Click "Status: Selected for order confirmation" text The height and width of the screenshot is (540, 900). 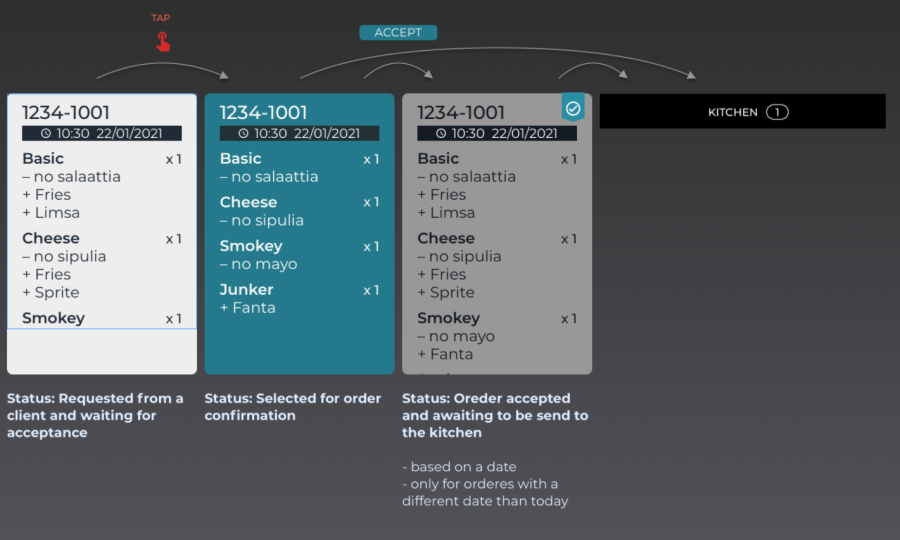[x=293, y=406]
